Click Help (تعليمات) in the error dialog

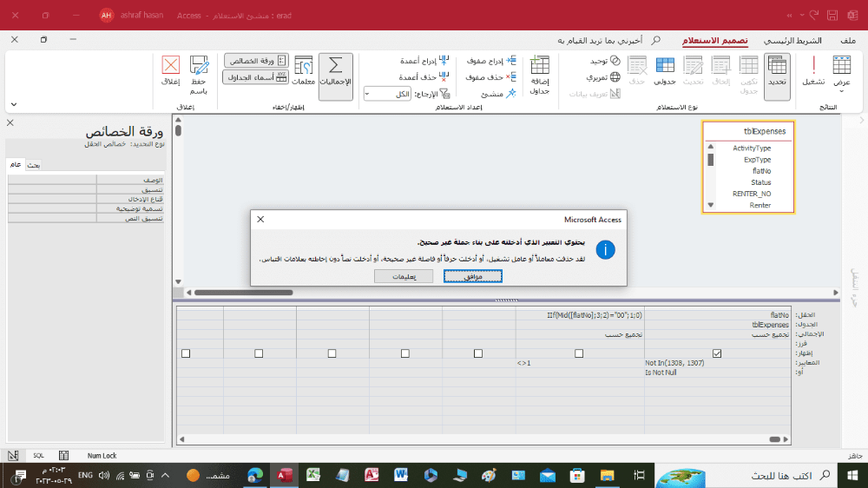click(x=404, y=276)
